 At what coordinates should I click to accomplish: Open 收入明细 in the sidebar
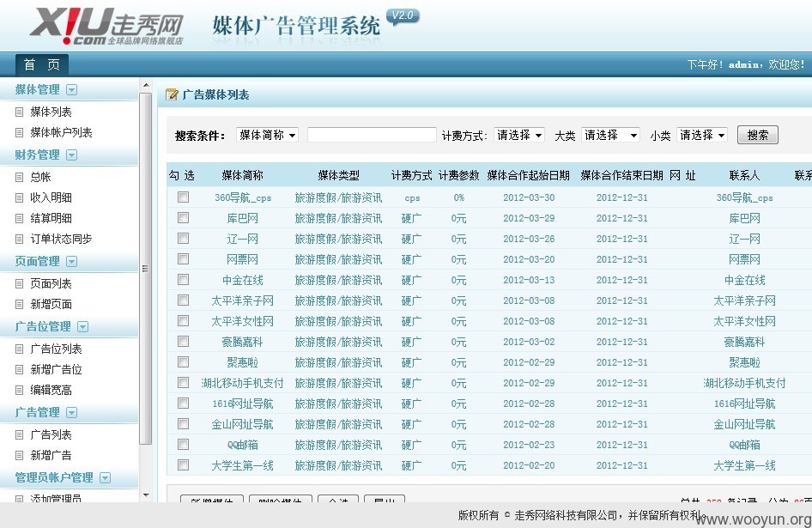(x=51, y=198)
